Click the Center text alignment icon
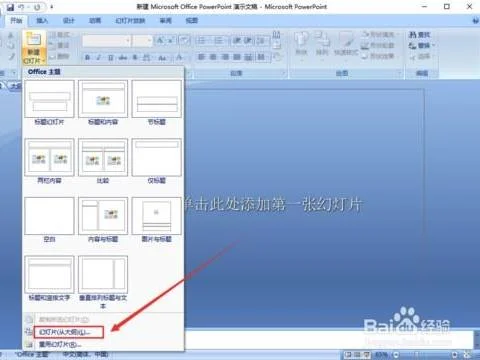 [x=213, y=57]
